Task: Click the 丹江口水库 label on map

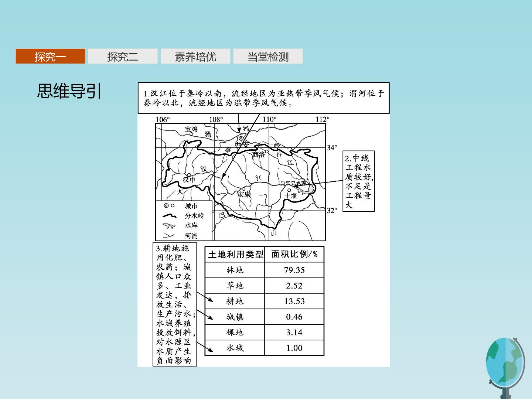Action: (x=293, y=183)
